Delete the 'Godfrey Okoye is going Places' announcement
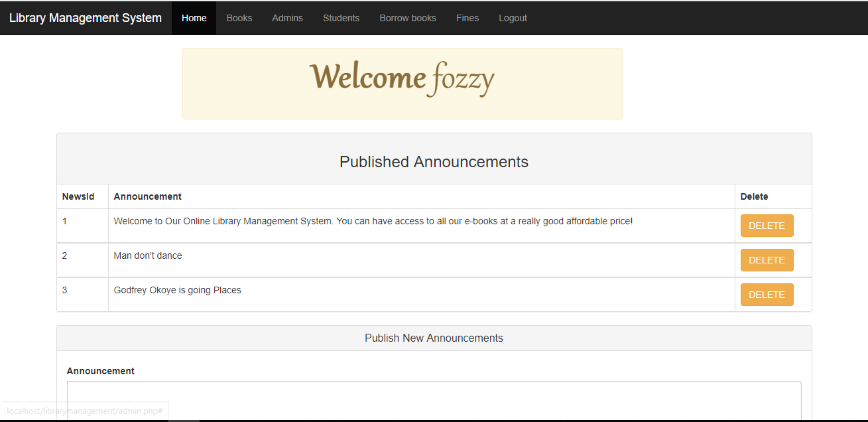 pos(767,295)
